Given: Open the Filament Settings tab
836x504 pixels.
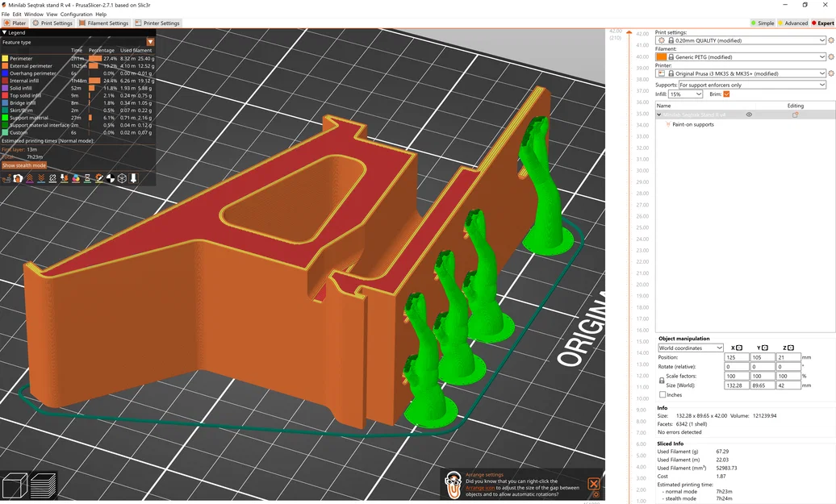Looking at the screenshot, I should (x=104, y=23).
